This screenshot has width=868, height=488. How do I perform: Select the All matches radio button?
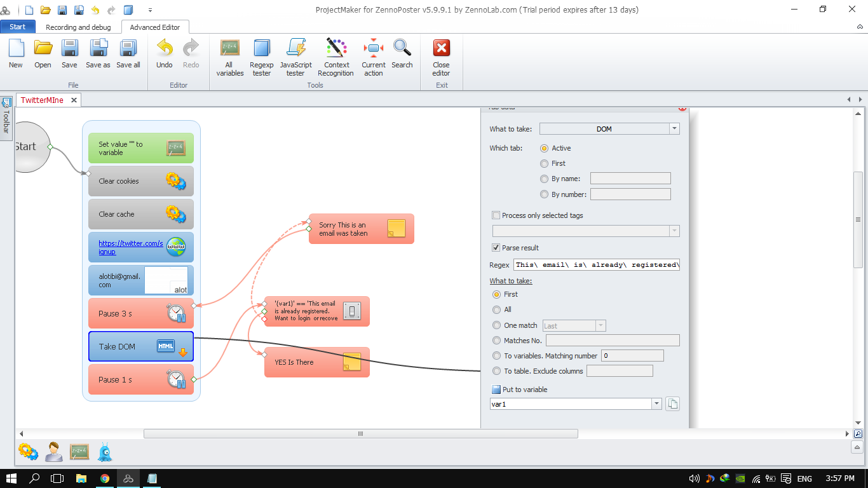(x=497, y=309)
